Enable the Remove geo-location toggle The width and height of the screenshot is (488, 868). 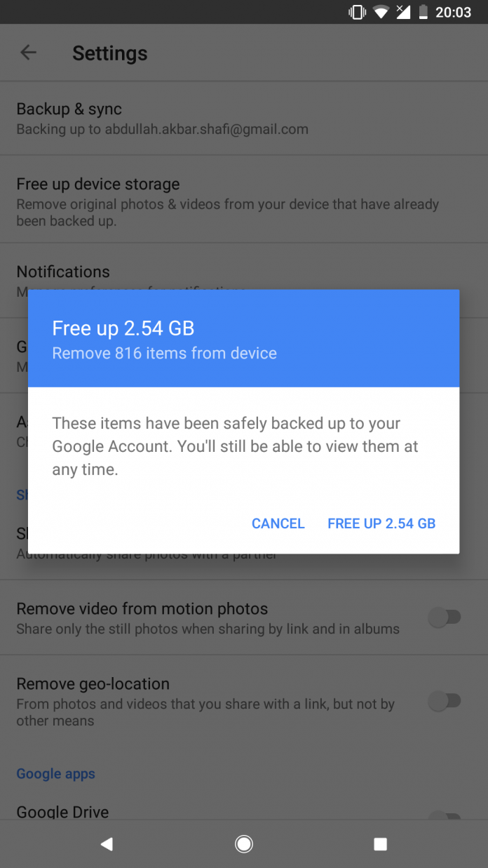point(446,701)
